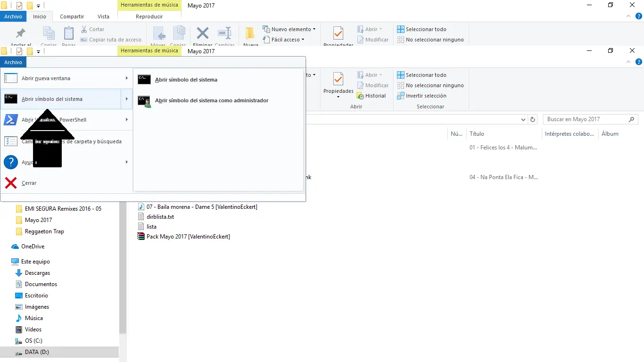Switch to Vista tab in background window
Screen dimensions: 644x362
pos(103,16)
